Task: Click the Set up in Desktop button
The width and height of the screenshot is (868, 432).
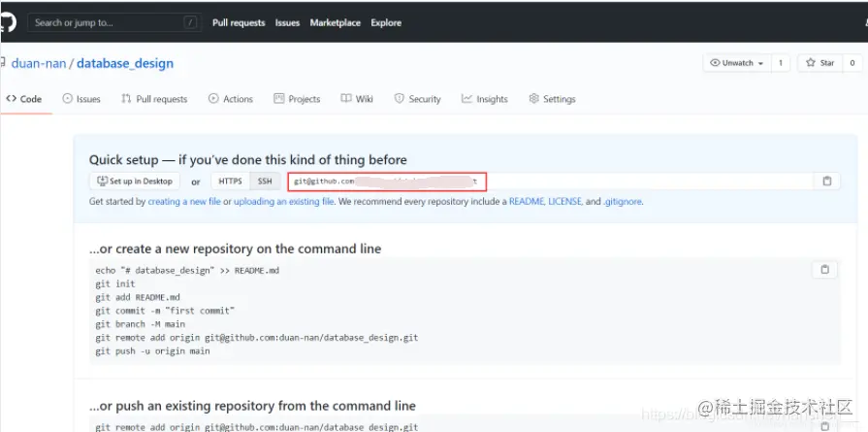Action: click(135, 182)
